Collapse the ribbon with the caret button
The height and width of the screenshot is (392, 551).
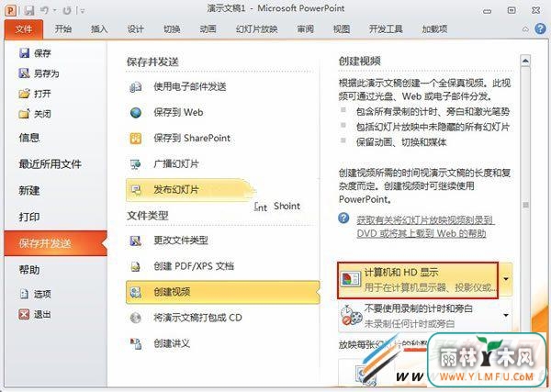pyautogui.click(x=525, y=29)
